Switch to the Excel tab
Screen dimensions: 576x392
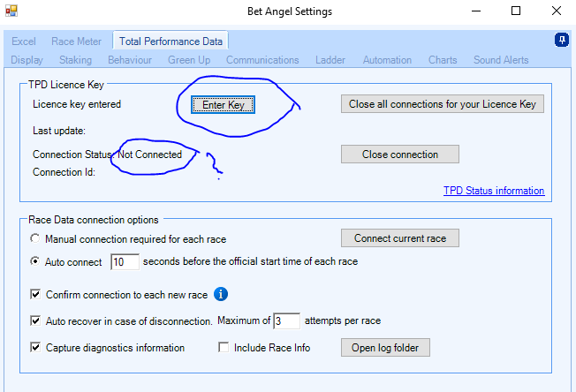click(x=24, y=41)
